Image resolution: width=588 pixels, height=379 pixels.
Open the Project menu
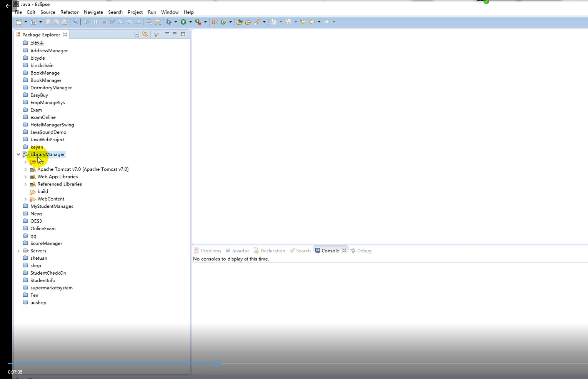pos(135,12)
